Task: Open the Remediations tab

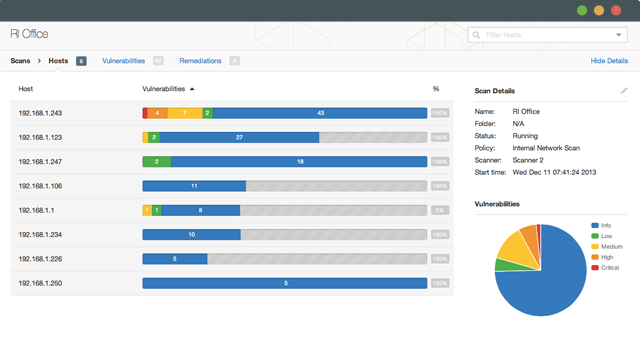Action: (x=200, y=61)
